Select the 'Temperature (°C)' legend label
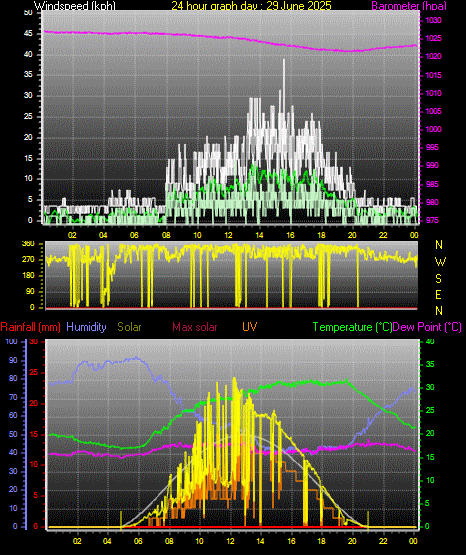This screenshot has height=555, width=466. click(352, 327)
